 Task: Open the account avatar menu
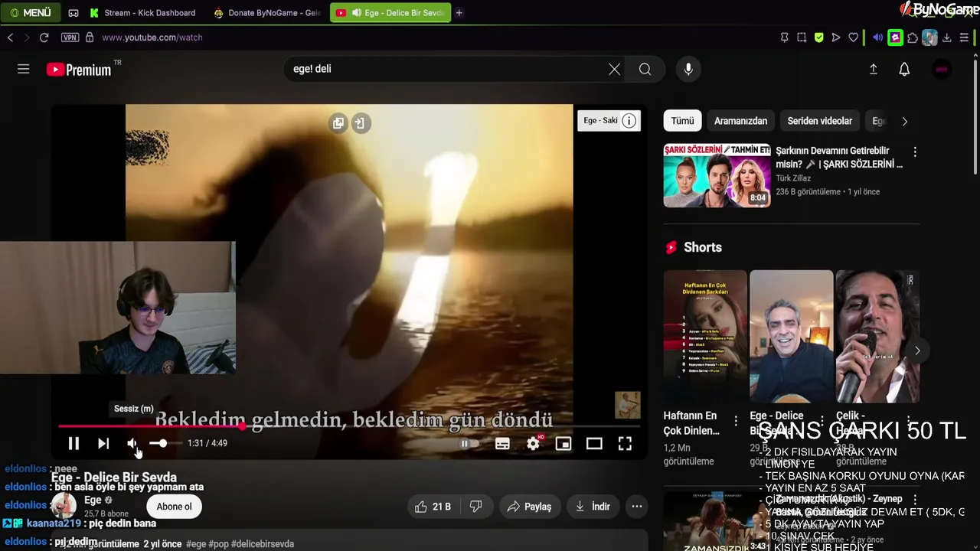click(x=942, y=69)
